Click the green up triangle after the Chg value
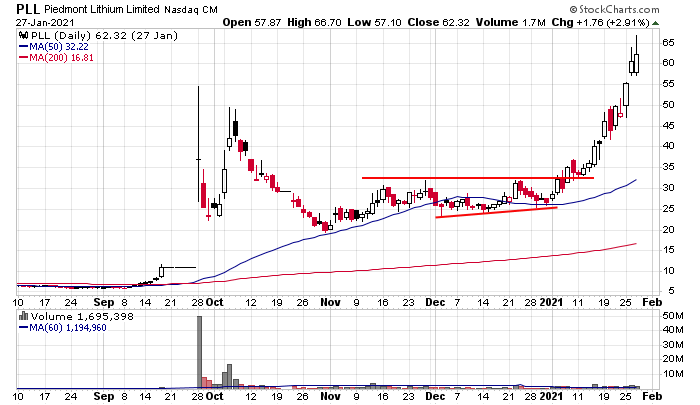The width and height of the screenshot is (700, 405). click(655, 23)
